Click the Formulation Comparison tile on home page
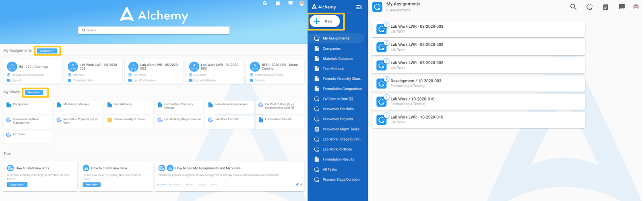The image size is (644, 201). click(x=229, y=107)
